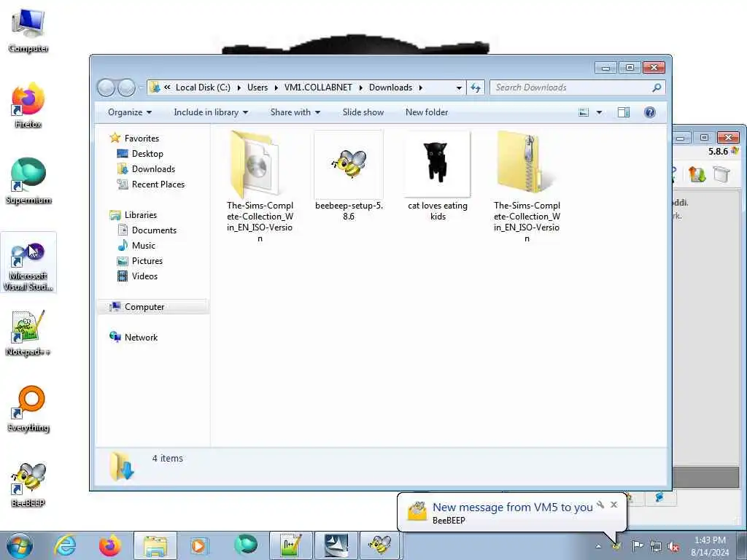The width and height of the screenshot is (747, 560).
Task: Switch to BeeBEEP on the taskbar
Action: [x=379, y=545]
